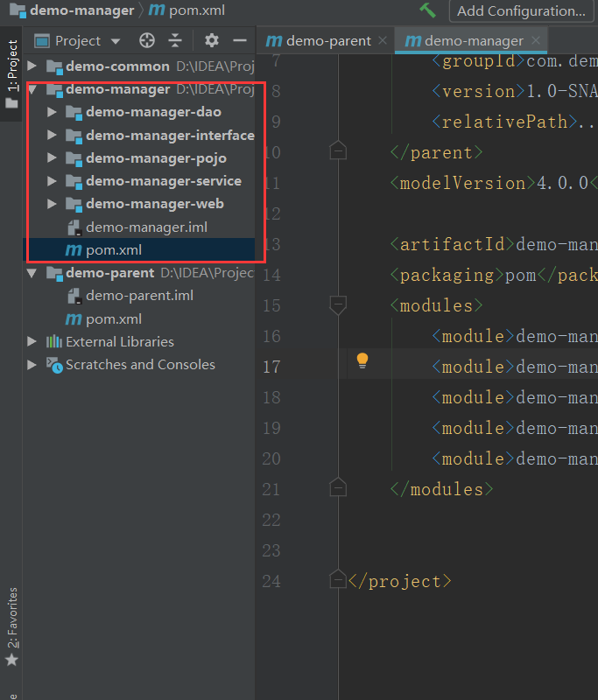Screen dimensions: 598x700
Task: Close the demo-manager editor tab
Action: pyautogui.click(x=536, y=40)
